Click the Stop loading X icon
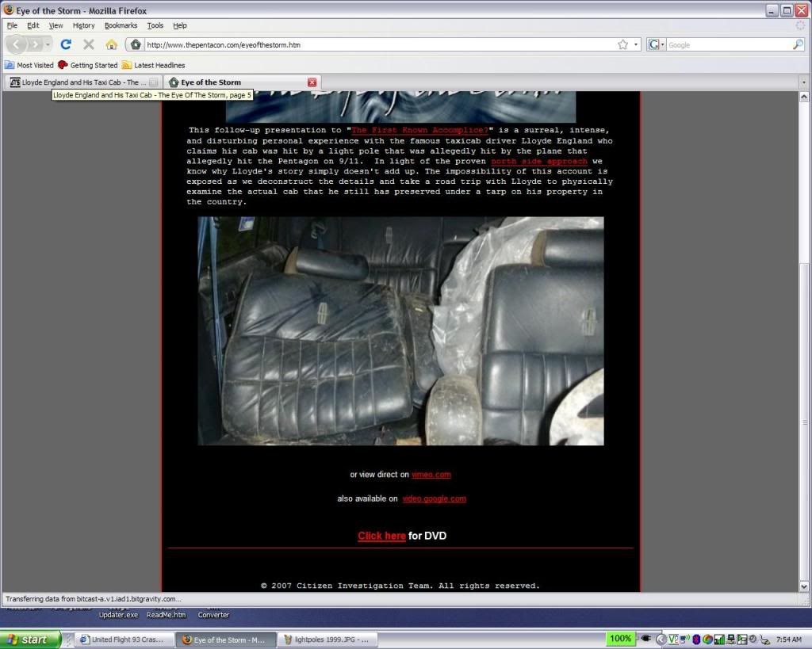 click(89, 44)
